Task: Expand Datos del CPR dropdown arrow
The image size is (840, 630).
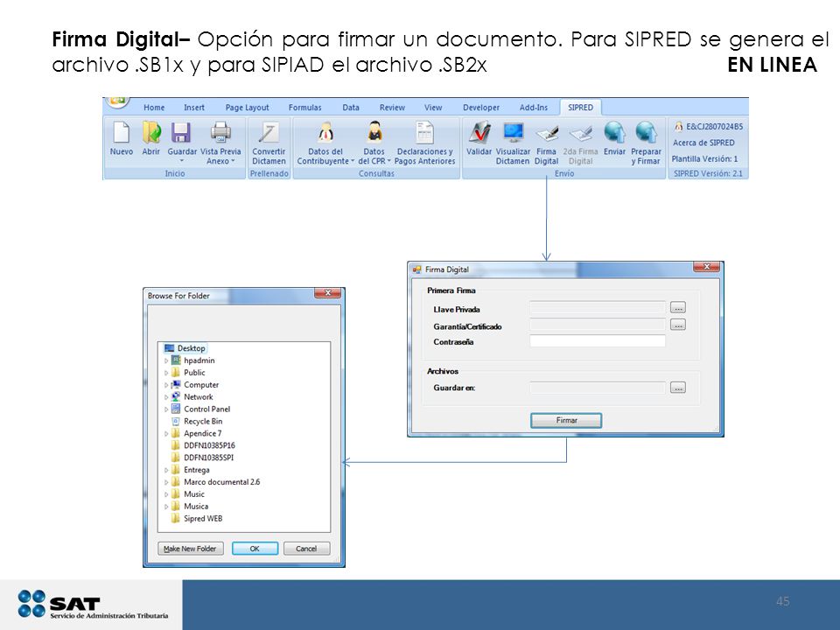Action: click(x=388, y=161)
